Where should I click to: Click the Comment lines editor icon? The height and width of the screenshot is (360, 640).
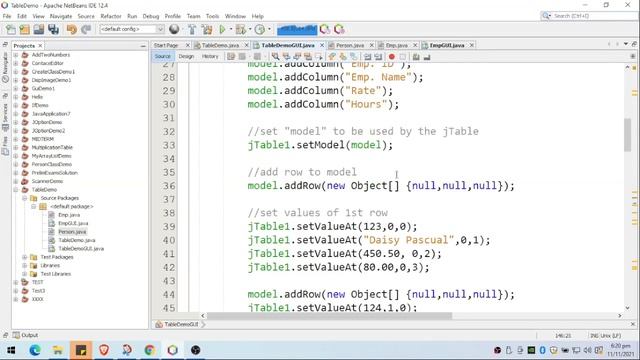416,57
